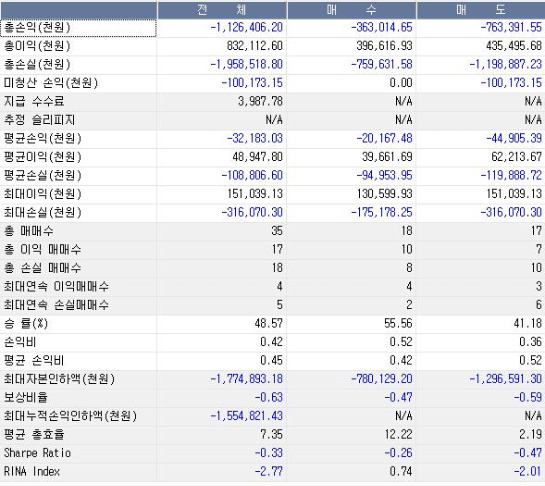Select the 보상비율 row label
This screenshot has width=545, height=486.
pos(25,397)
